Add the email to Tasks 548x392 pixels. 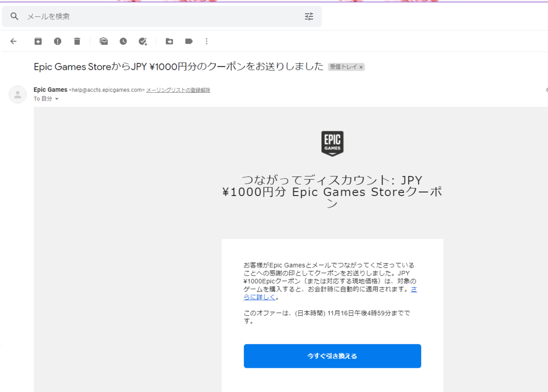[x=143, y=42]
